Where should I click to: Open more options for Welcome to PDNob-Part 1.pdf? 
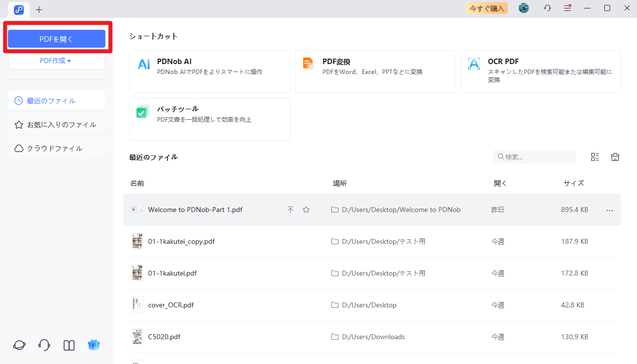609,210
